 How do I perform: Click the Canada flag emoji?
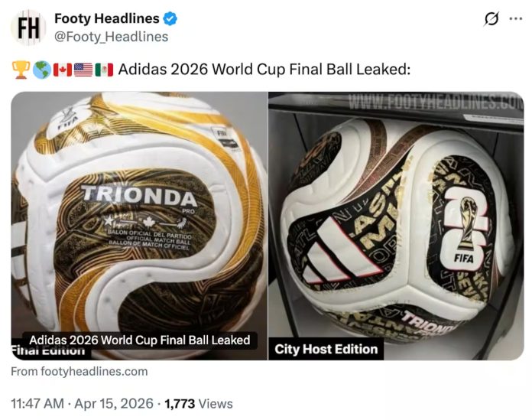tap(63, 70)
